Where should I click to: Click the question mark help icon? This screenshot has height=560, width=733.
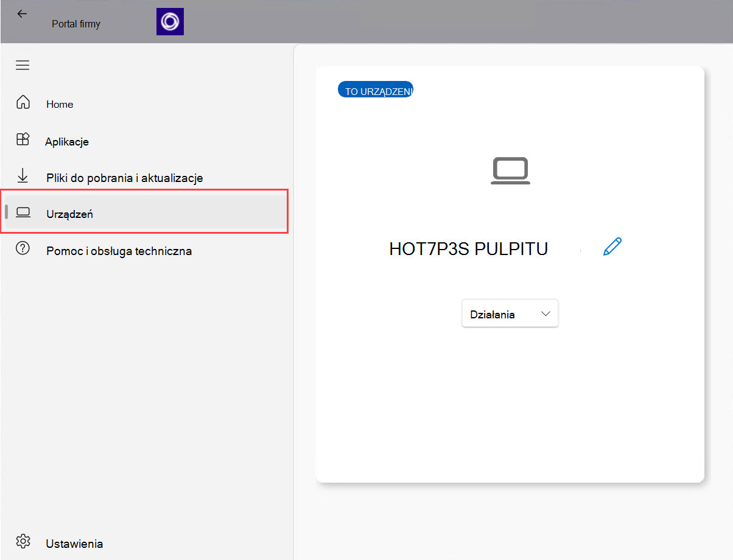[23, 249]
